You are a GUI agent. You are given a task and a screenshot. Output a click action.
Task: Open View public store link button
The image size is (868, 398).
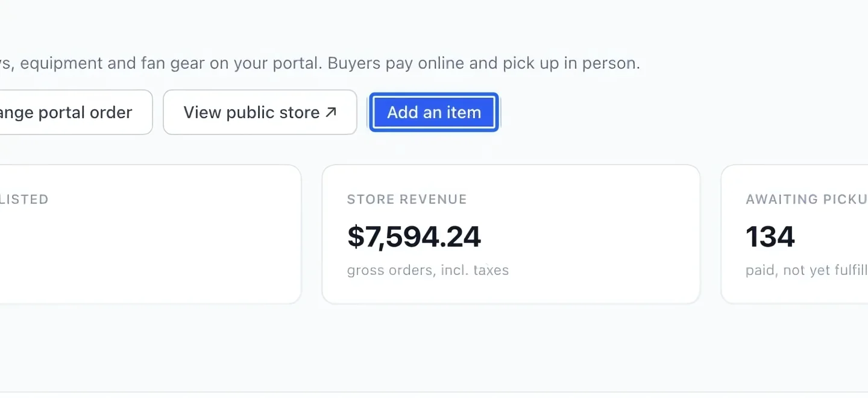[260, 112]
